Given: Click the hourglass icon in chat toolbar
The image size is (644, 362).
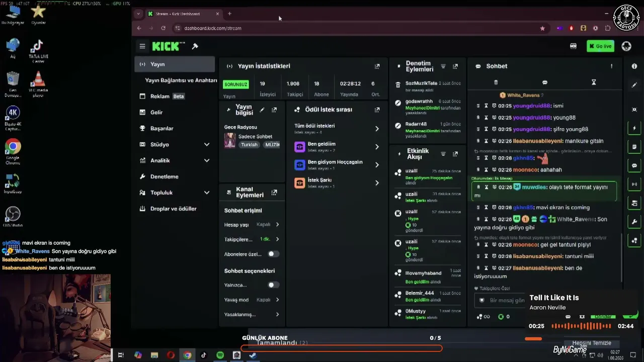Looking at the screenshot, I should click(594, 82).
